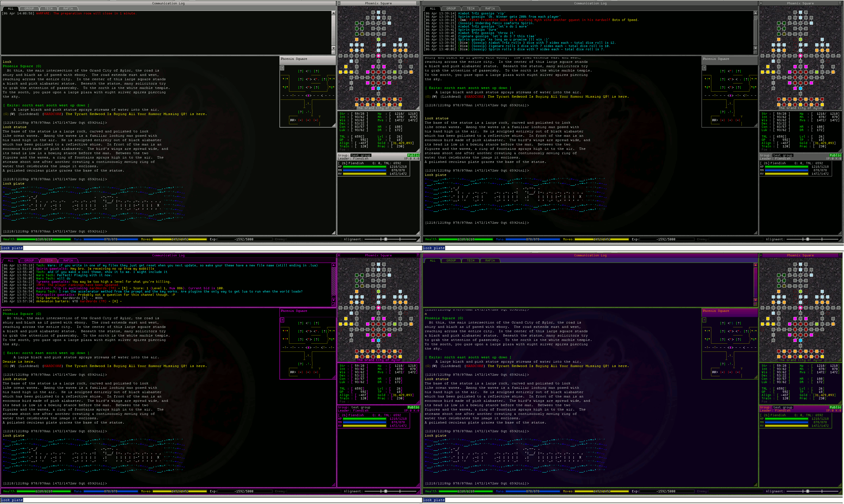Image resolution: width=844 pixels, height=504 pixels.
Task: Switch to MAFIA tab in the magenta Communication Log
Action: pos(68,260)
